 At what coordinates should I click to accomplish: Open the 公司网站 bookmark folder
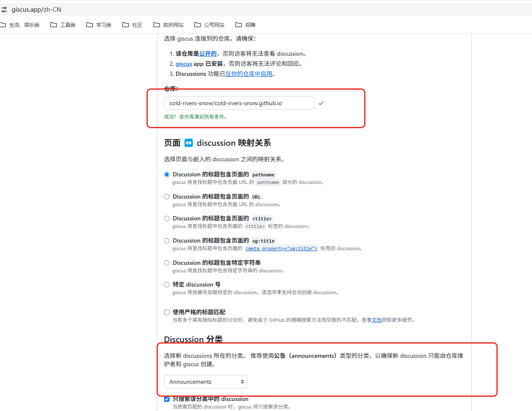click(209, 25)
